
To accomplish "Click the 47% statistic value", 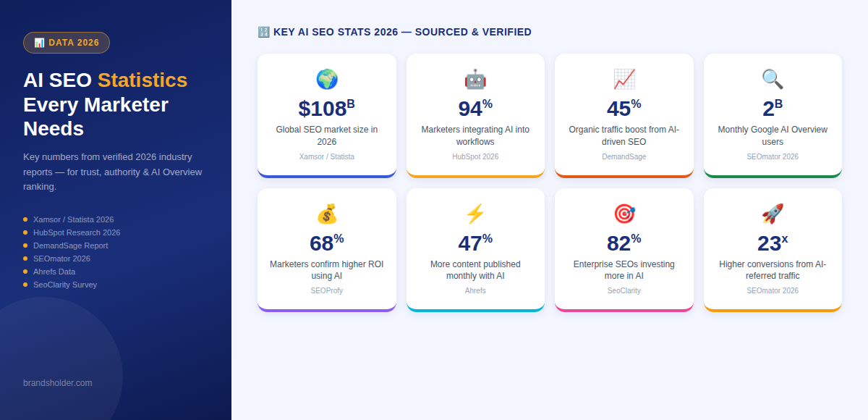I will click(x=475, y=243).
